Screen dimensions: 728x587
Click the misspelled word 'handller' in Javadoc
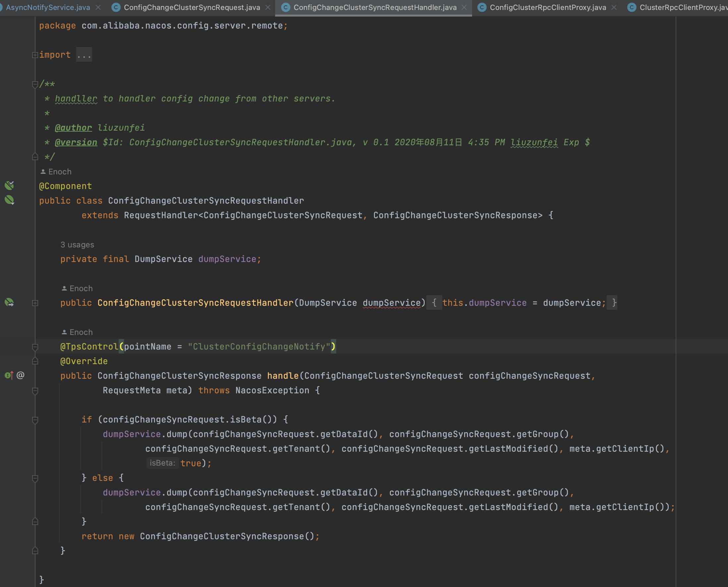tap(76, 99)
